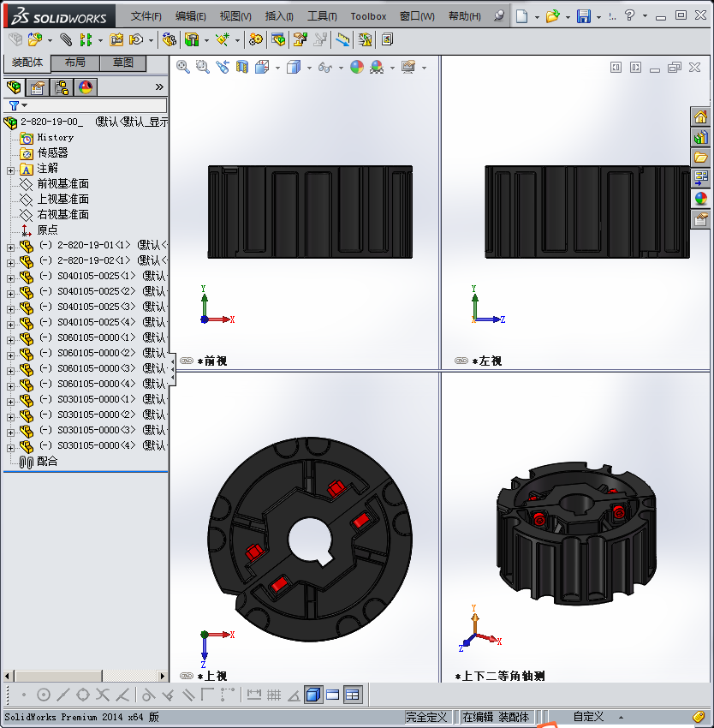This screenshot has width=714, height=728.
Task: Expand the S030105-0000<4> component node
Action: pyautogui.click(x=10, y=448)
